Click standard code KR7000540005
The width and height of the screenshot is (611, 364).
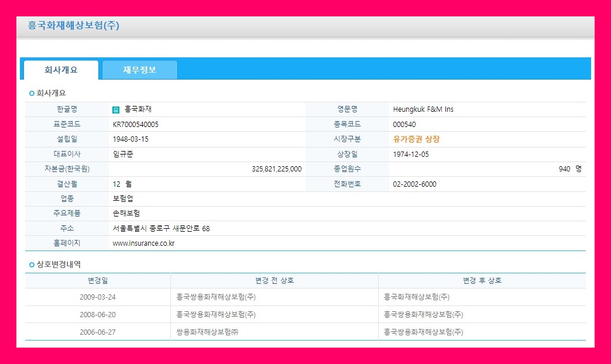135,124
